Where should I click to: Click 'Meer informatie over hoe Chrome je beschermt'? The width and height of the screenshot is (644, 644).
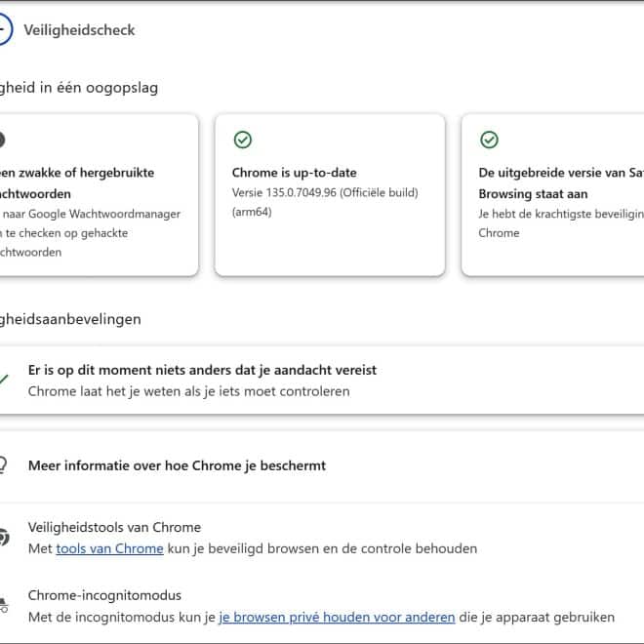click(177, 465)
